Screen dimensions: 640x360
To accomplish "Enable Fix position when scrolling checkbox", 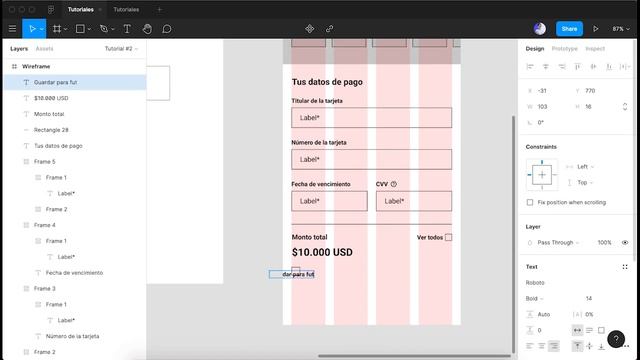I will (530, 202).
